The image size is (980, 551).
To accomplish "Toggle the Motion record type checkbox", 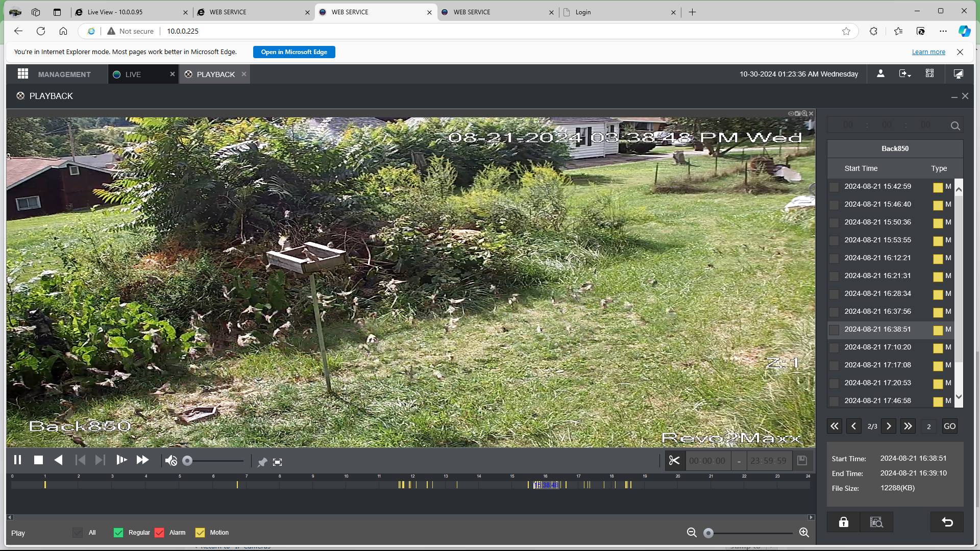I will pos(200,533).
